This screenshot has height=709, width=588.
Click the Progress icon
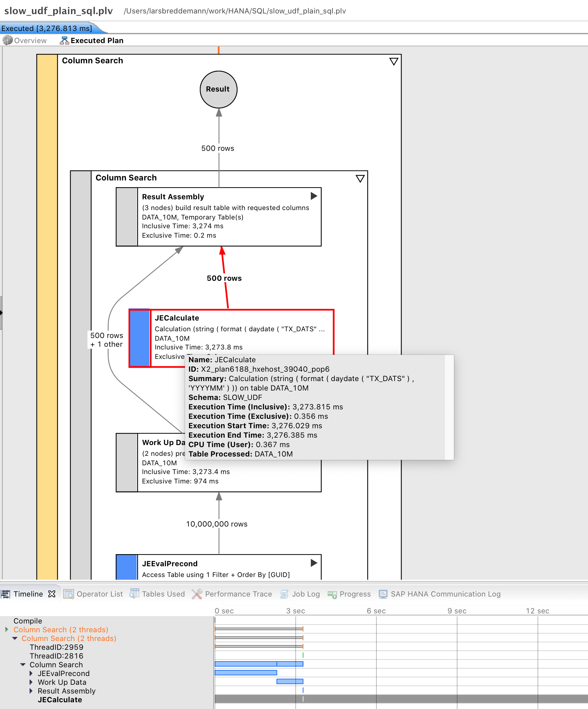coord(332,595)
